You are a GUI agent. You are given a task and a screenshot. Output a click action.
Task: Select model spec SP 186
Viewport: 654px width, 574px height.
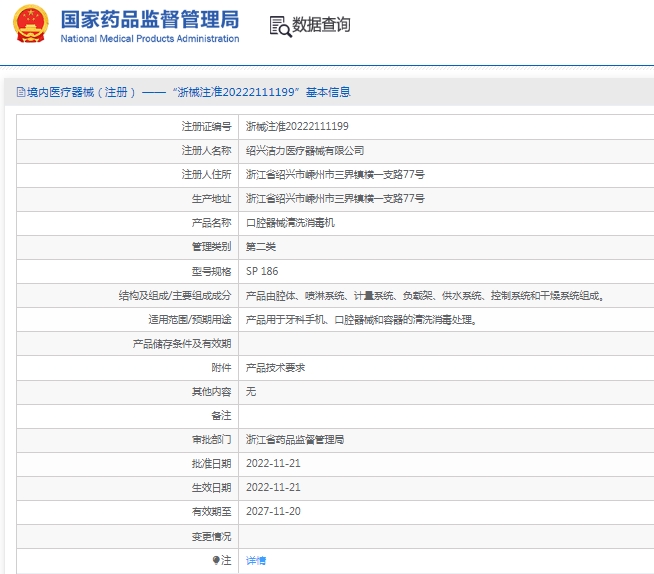point(262,271)
